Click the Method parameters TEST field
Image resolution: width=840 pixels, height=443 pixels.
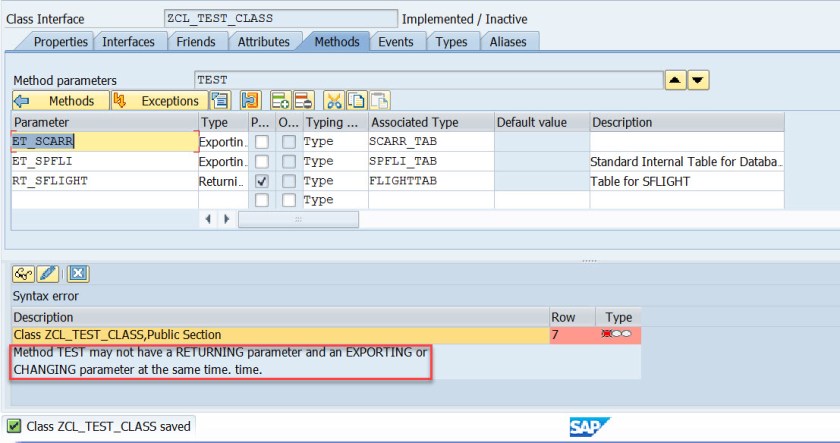click(x=429, y=80)
